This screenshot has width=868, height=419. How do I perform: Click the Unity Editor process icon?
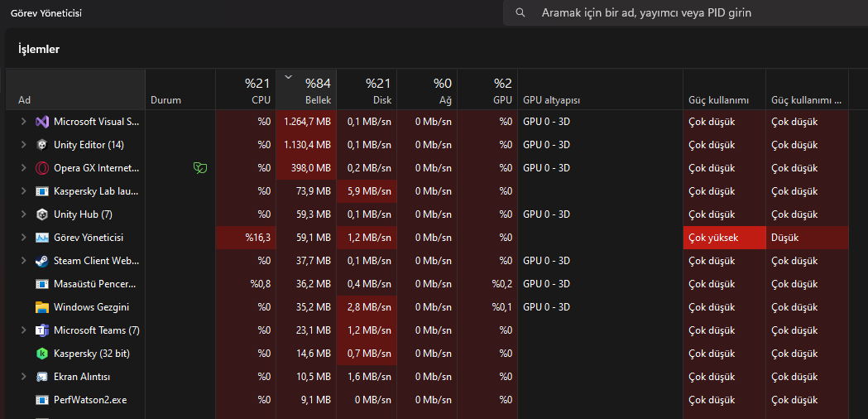pyautogui.click(x=42, y=145)
